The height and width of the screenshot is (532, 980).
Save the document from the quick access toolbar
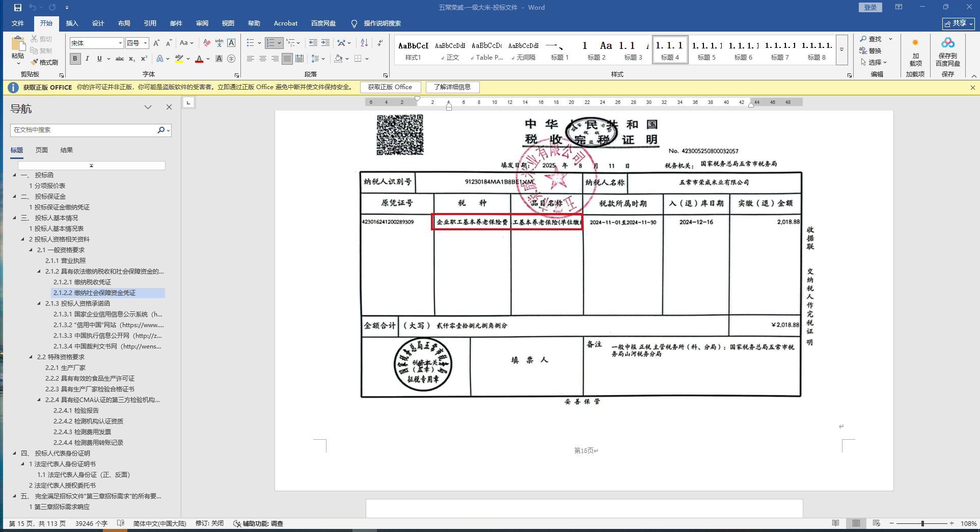18,8
